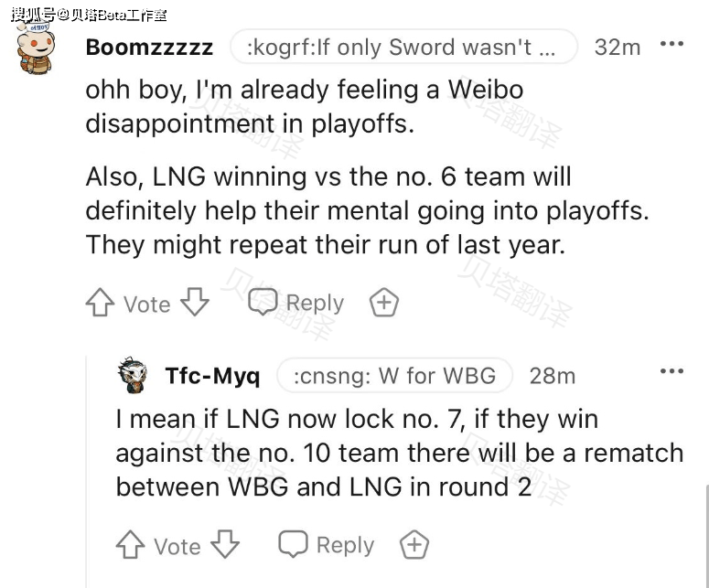The height and width of the screenshot is (588, 709).
Task: Click the scrollbar at the right edge
Action: (707, 536)
